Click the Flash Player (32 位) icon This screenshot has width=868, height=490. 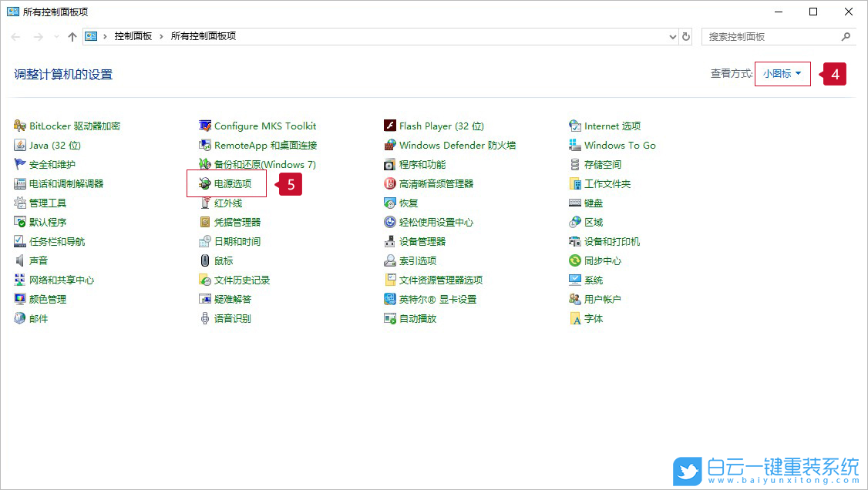click(390, 126)
